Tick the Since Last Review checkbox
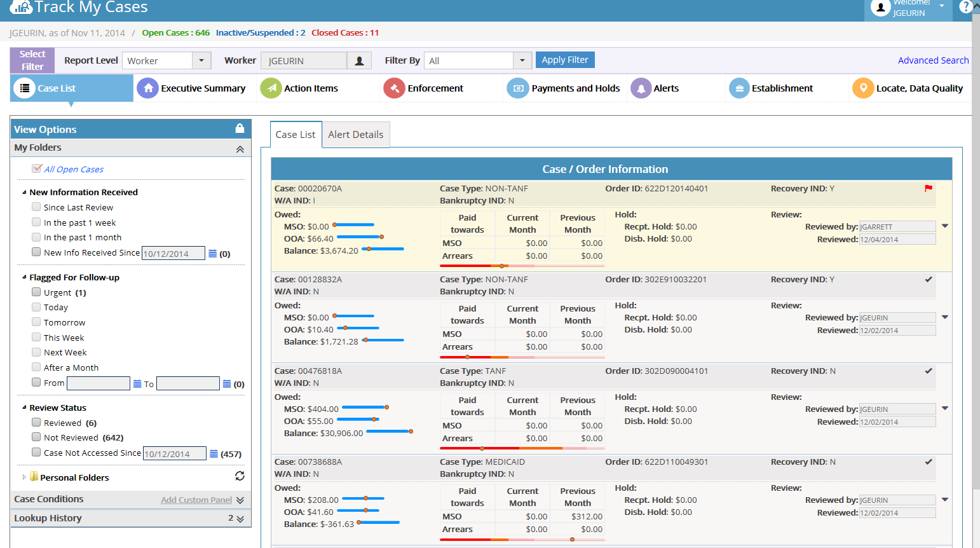The width and height of the screenshot is (980, 548). (x=36, y=207)
